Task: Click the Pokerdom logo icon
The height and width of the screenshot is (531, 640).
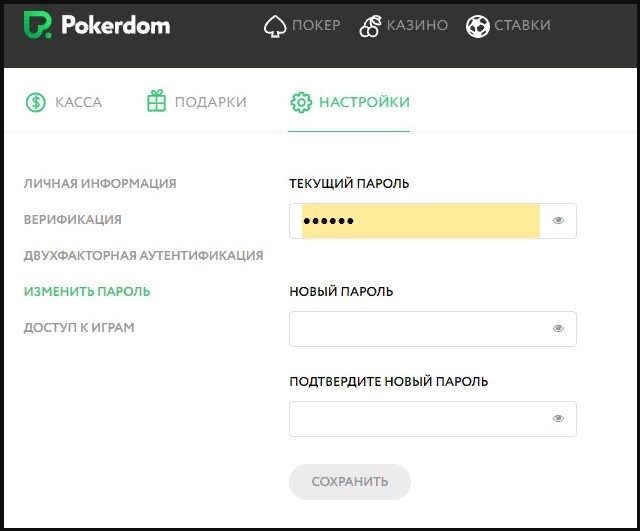Action: click(x=37, y=25)
